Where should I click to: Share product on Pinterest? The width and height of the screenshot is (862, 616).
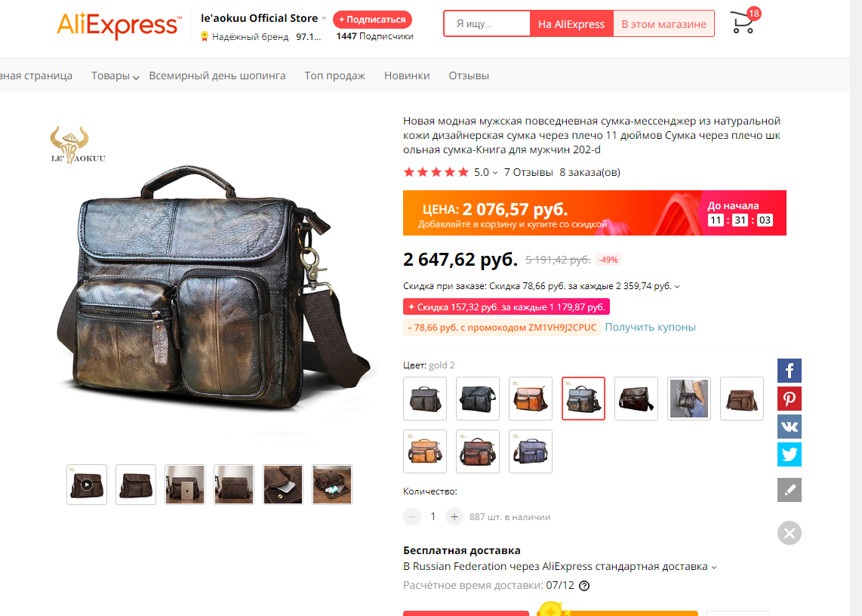click(x=789, y=399)
